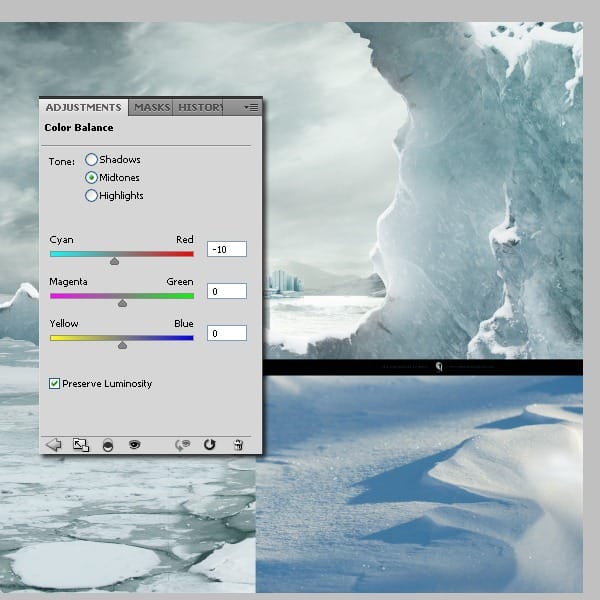600x600 pixels.
Task: Switch panel to expanded view icon
Action: tap(81, 444)
